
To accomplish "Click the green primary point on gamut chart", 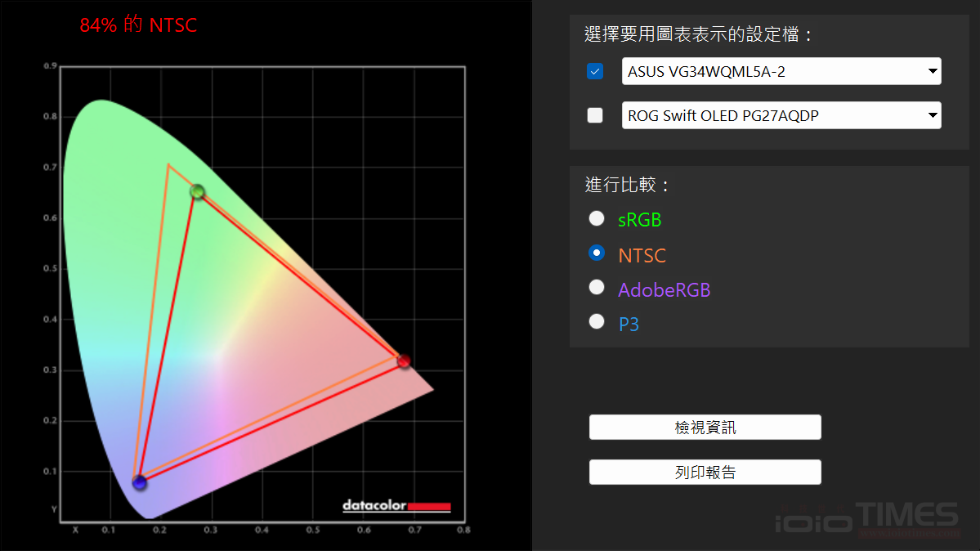I will click(x=198, y=191).
